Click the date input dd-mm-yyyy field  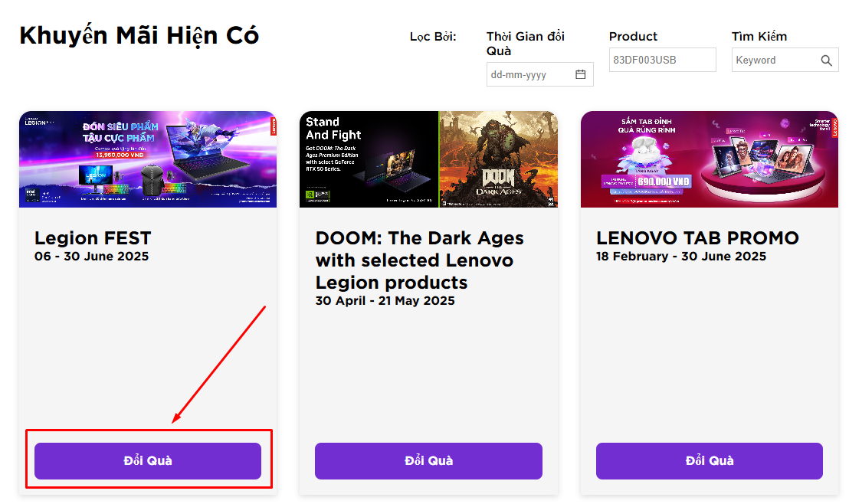tap(530, 74)
